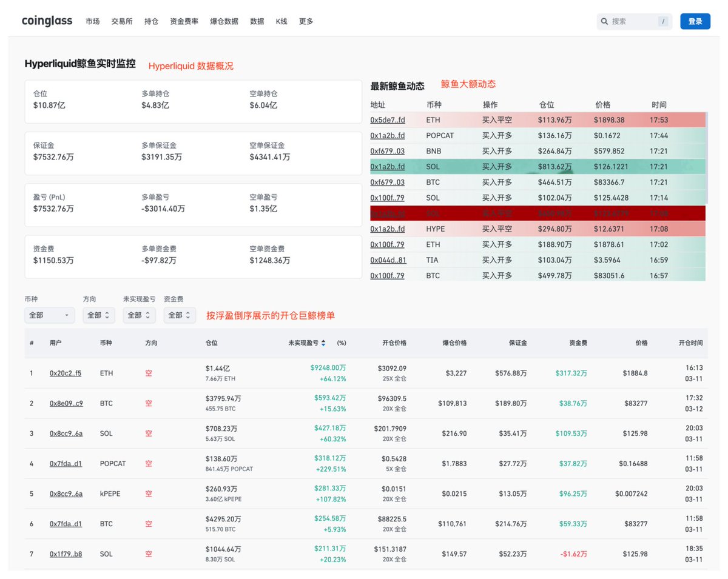
Task: Click the search magnifier icon
Action: pos(604,21)
